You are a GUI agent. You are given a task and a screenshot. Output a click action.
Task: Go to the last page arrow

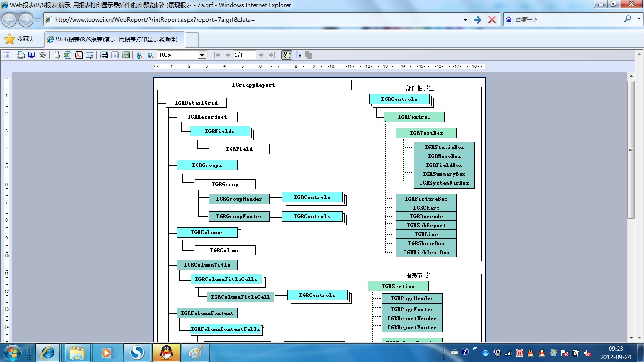pos(272,55)
